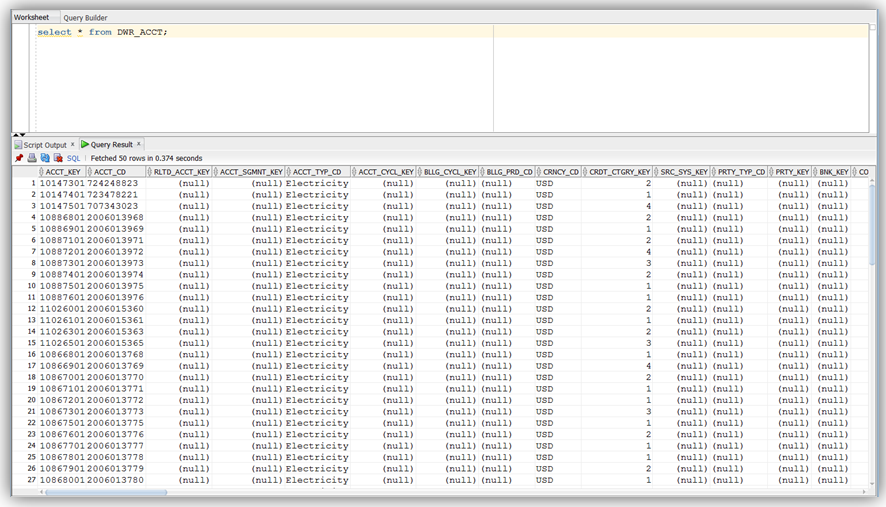Image resolution: width=886 pixels, height=507 pixels.
Task: Delete the selected row with the red X icon
Action: [x=58, y=158]
